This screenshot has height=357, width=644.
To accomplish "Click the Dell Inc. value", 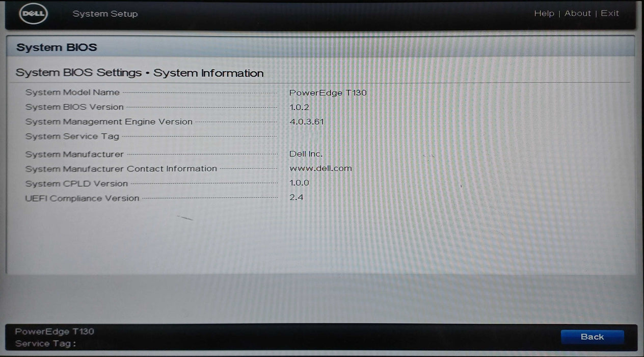I will click(306, 154).
